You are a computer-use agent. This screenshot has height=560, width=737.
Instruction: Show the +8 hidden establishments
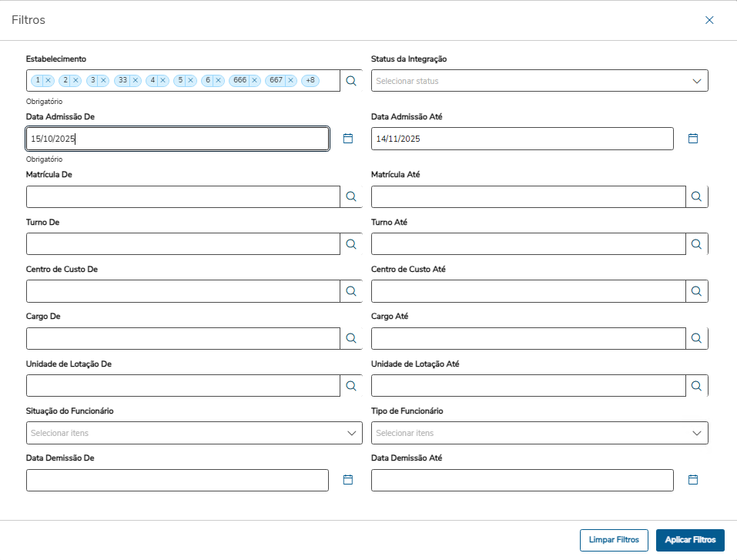click(x=310, y=80)
